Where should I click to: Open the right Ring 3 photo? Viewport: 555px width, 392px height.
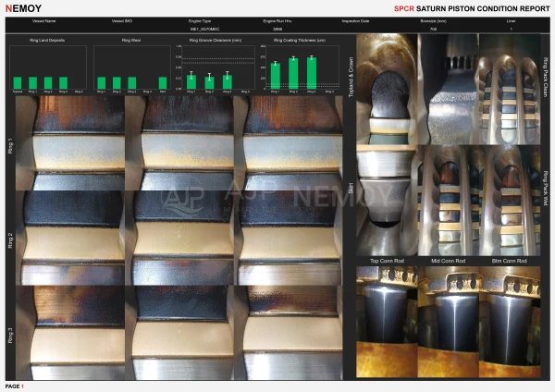[288, 333]
